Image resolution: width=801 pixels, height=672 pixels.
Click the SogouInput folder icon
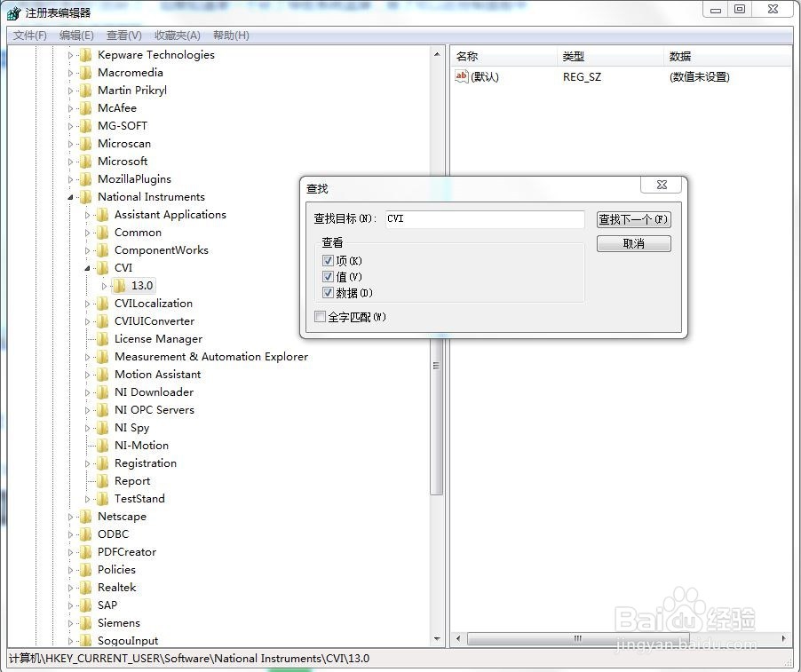click(x=86, y=640)
